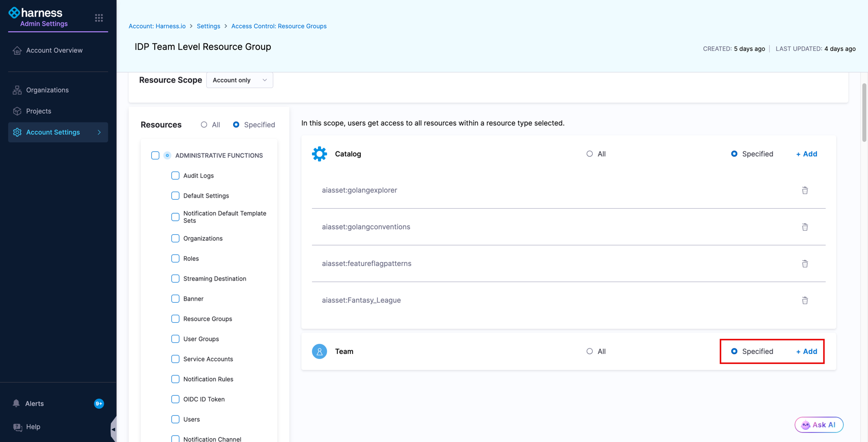The width and height of the screenshot is (868, 442).
Task: Add a Team resource
Action: (x=807, y=351)
